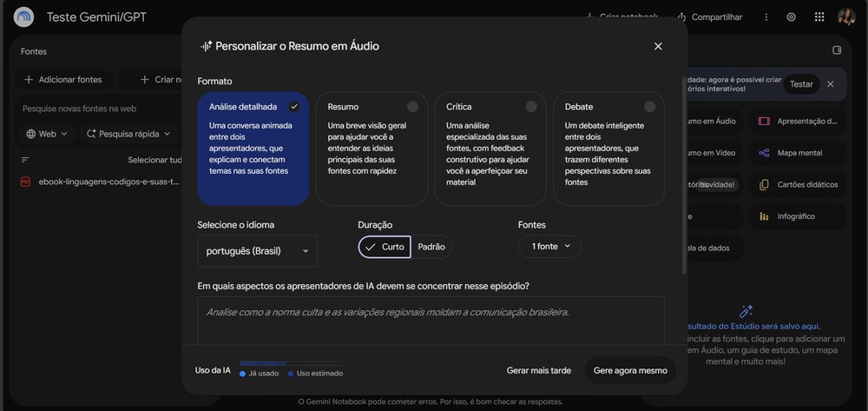Click the Teste Gemini/GPT notebook title
The image size is (868, 411).
coord(96,17)
